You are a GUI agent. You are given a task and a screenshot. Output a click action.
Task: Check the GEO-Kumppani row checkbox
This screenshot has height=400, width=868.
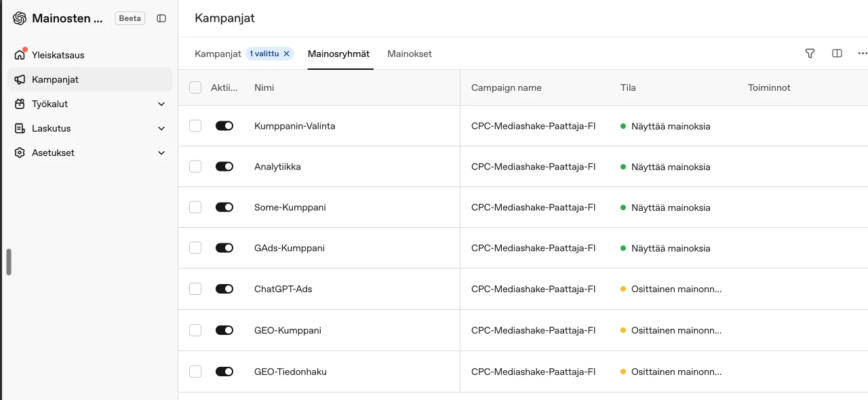click(x=195, y=330)
